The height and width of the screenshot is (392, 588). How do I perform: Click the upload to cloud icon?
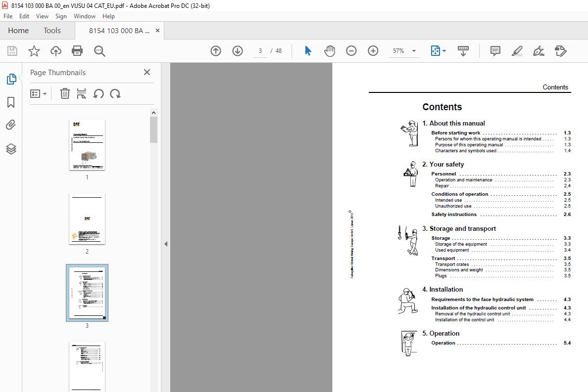click(x=56, y=51)
